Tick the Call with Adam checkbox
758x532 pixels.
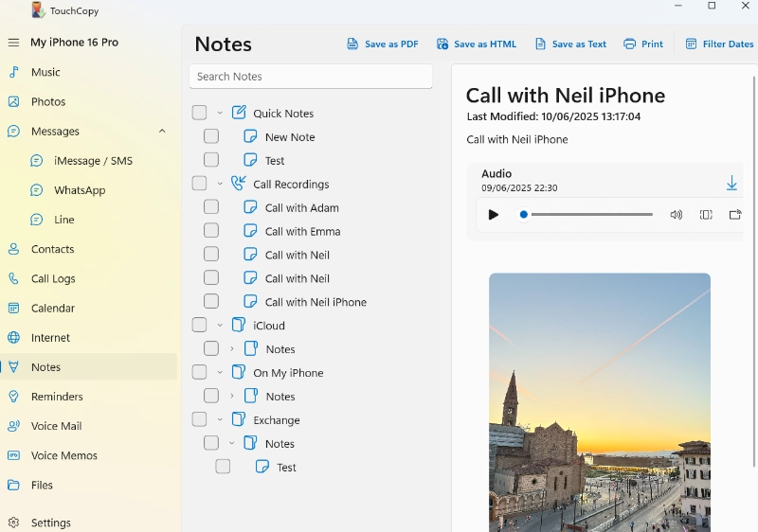210,206
